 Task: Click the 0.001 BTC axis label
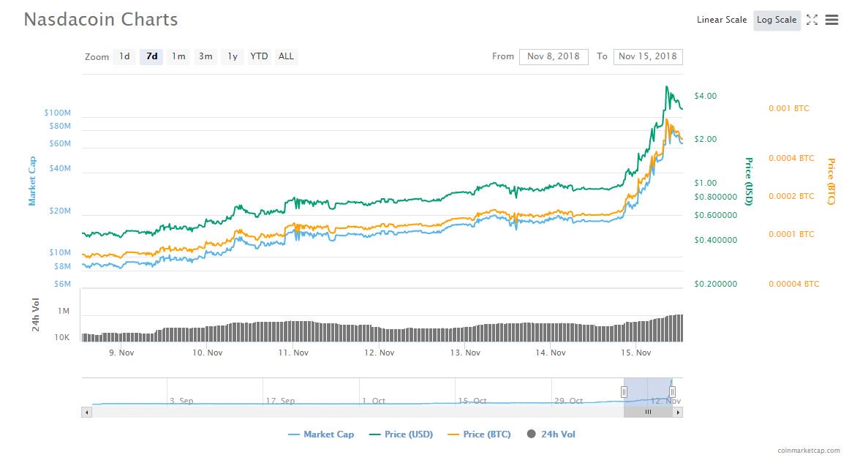pyautogui.click(x=789, y=108)
